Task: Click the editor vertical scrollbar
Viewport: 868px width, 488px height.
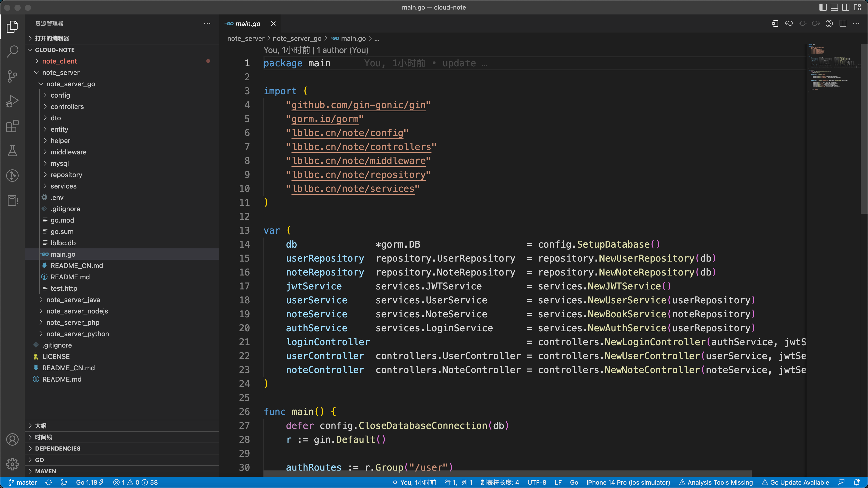Action: tap(864, 128)
